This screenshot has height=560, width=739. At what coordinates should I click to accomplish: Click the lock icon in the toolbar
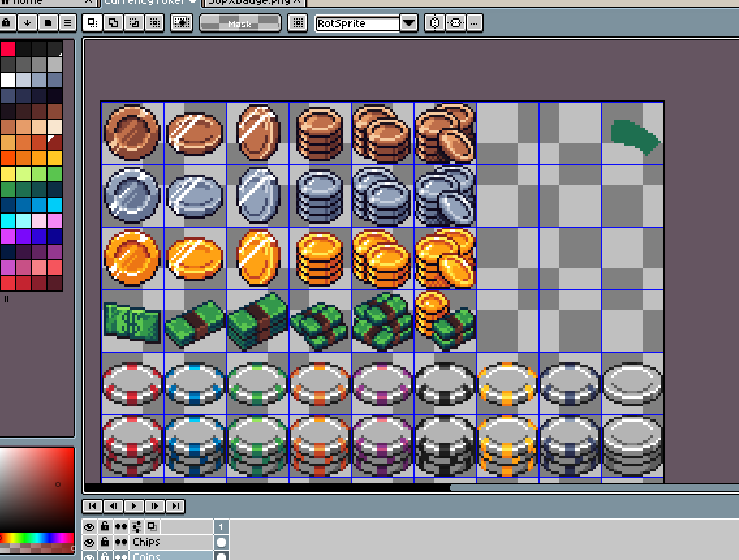[x=7, y=23]
